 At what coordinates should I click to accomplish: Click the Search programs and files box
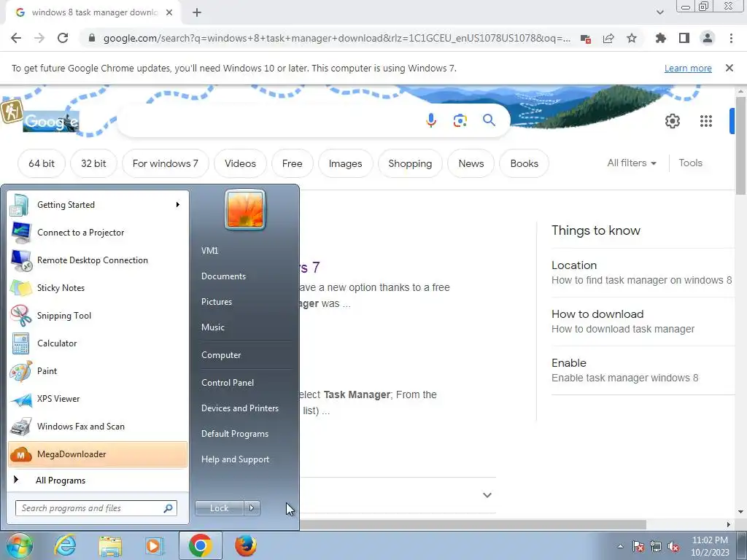(x=96, y=508)
